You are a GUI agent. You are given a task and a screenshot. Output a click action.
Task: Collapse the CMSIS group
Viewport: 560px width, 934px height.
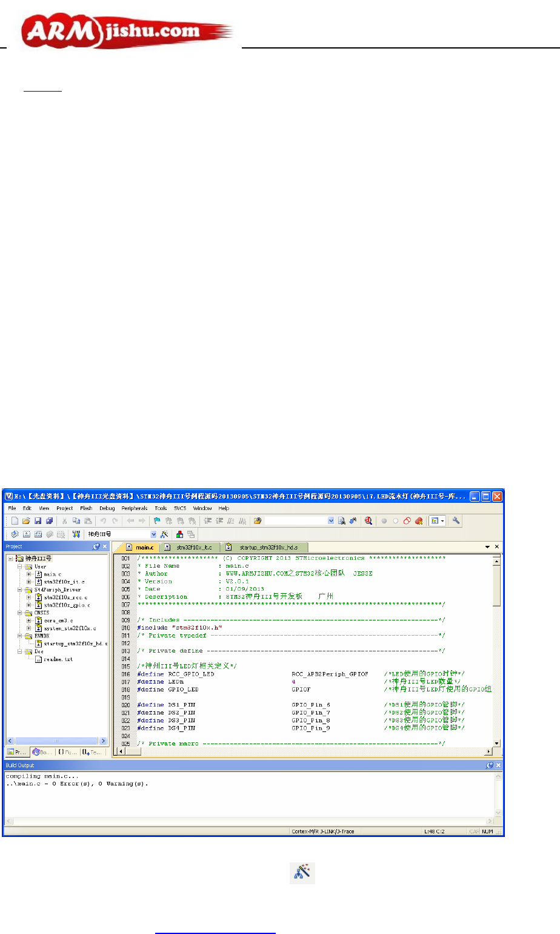click(20, 613)
